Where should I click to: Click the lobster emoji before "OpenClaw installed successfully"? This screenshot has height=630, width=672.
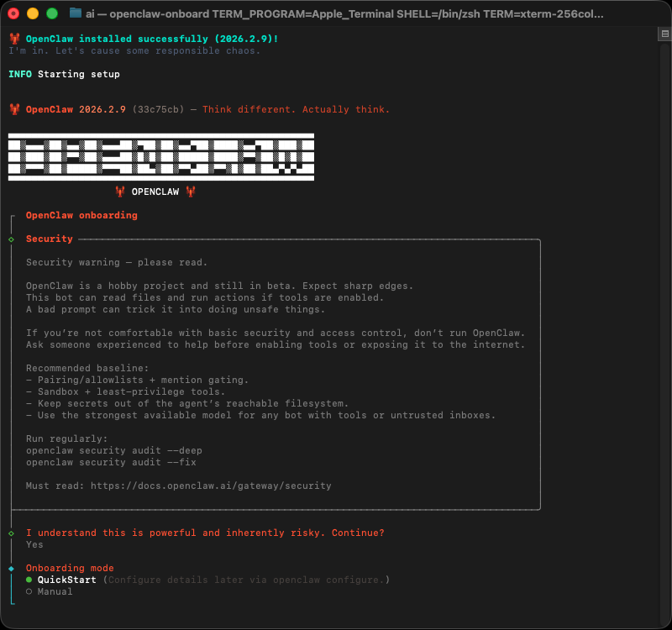click(13, 39)
